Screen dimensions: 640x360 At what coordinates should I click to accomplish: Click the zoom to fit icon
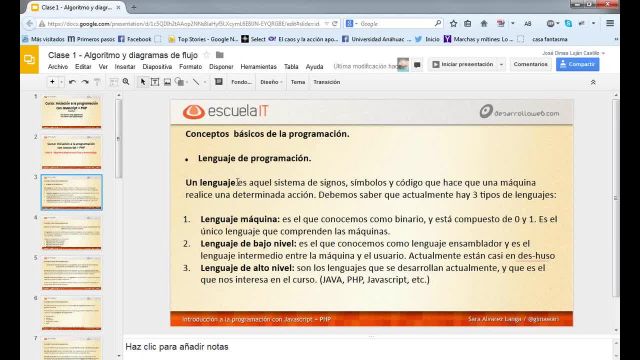point(113,82)
